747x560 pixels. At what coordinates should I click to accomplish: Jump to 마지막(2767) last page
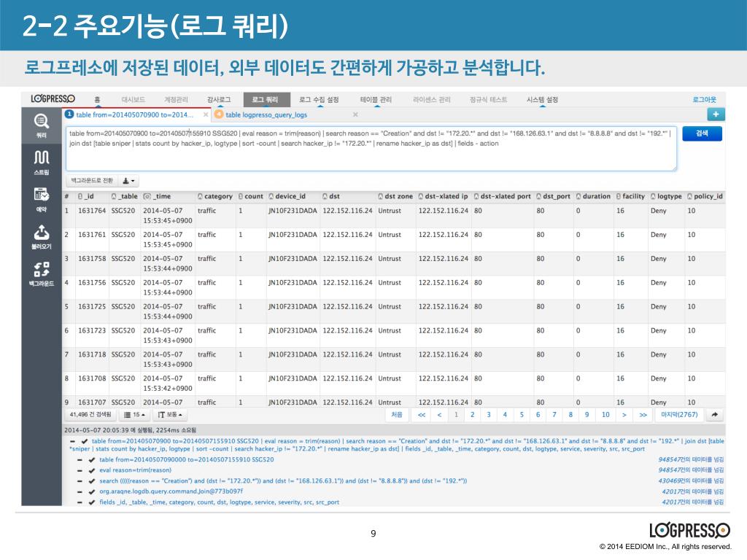679,415
